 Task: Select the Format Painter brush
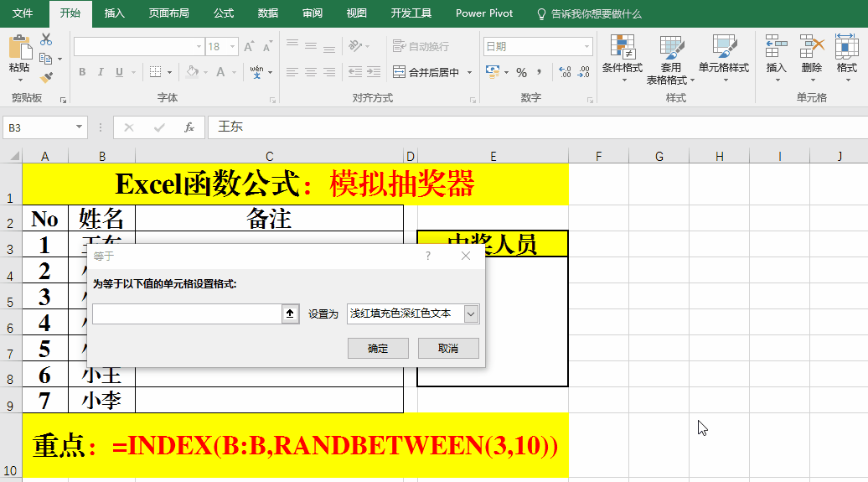click(x=47, y=77)
